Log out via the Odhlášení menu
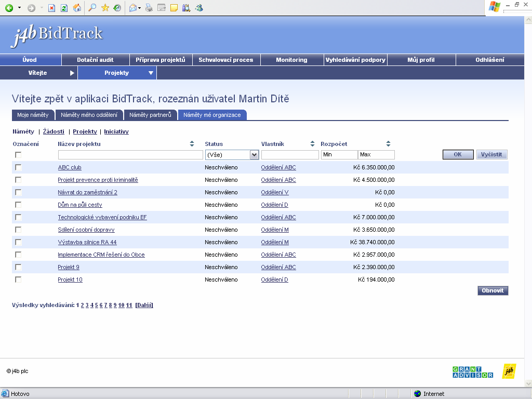This screenshot has width=532, height=399. click(490, 60)
